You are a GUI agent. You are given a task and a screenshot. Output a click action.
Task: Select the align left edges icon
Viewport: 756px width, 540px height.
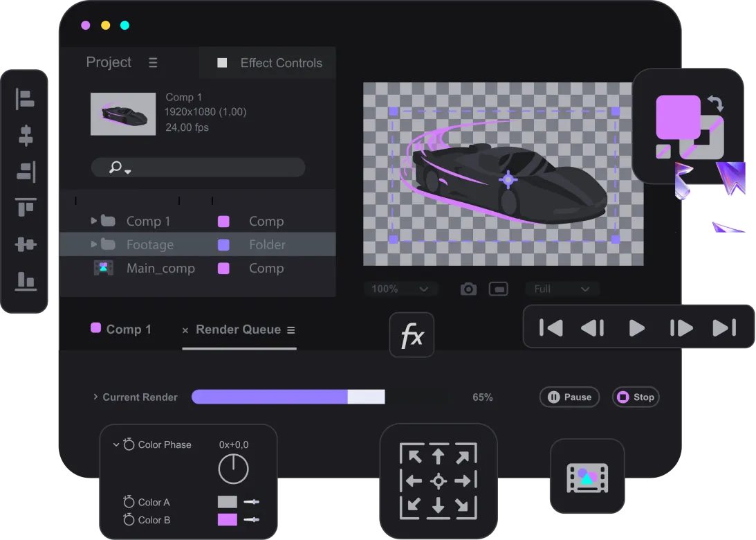(25, 100)
